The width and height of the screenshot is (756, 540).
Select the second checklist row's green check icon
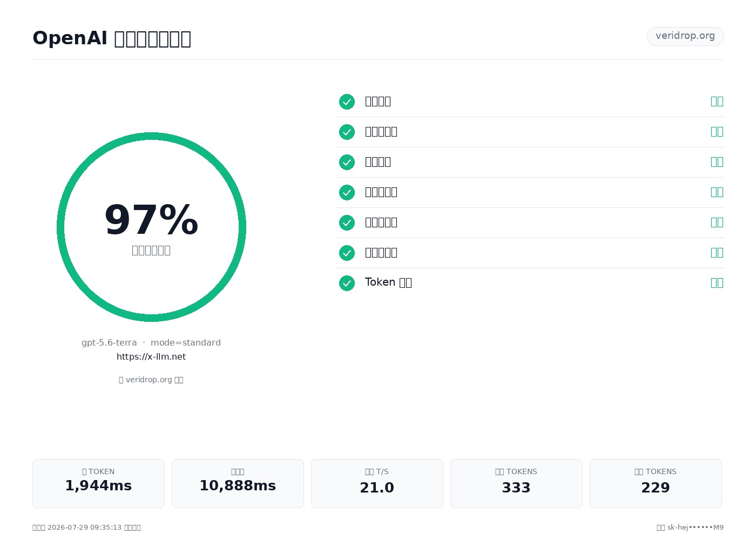pos(347,132)
